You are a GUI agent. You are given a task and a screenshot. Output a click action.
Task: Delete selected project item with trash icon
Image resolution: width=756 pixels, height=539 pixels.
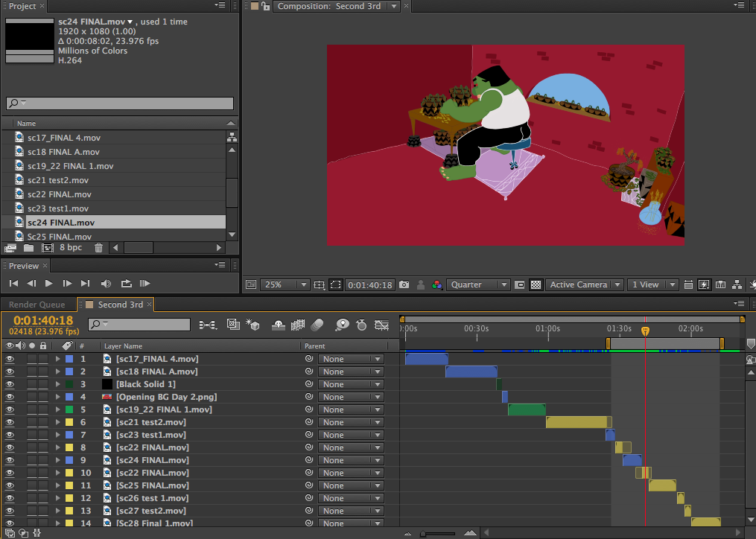98,248
